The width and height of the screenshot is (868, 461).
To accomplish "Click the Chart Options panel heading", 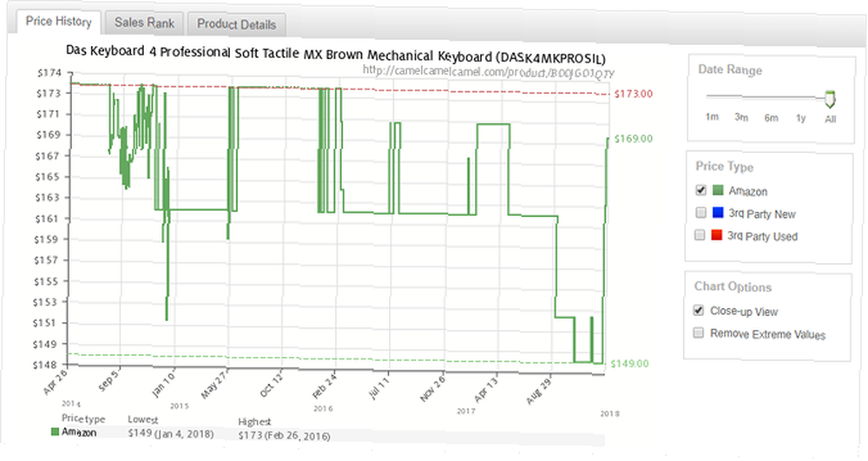I will pyautogui.click(x=733, y=286).
